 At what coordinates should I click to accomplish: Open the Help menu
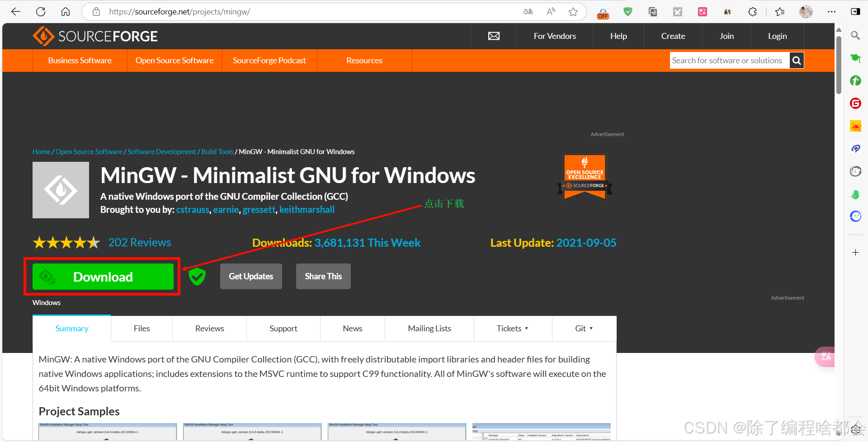pos(618,36)
